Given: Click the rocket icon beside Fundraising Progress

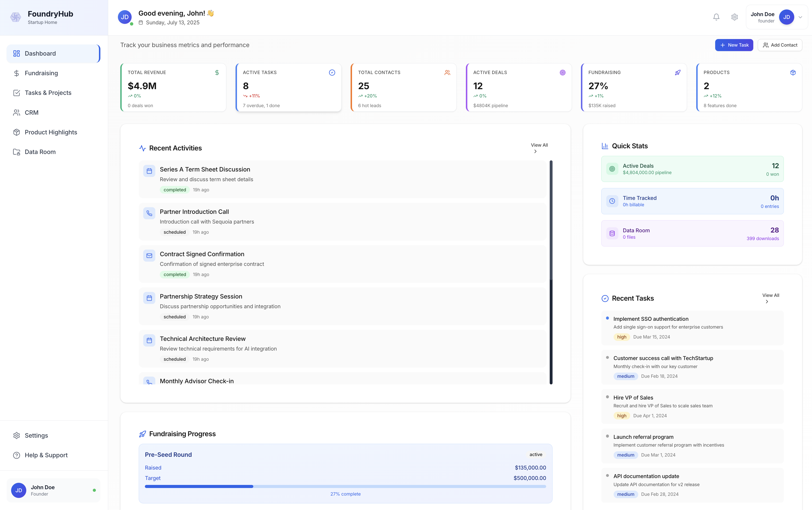Looking at the screenshot, I should (142, 434).
